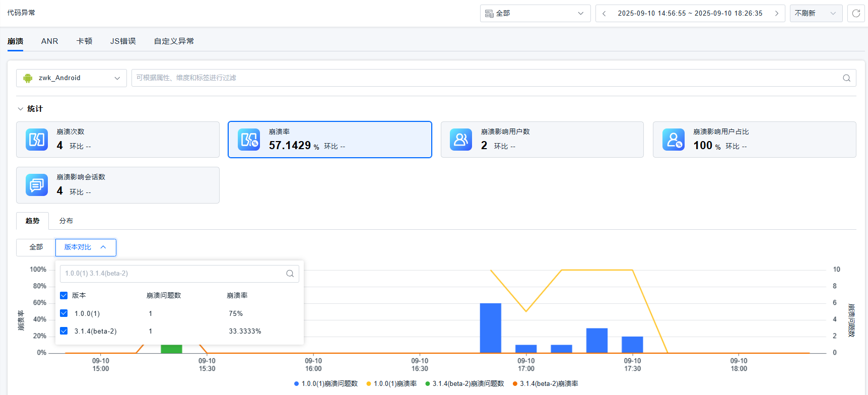The height and width of the screenshot is (395, 868).
Task: Switch to the ANR tab
Action: click(x=49, y=41)
